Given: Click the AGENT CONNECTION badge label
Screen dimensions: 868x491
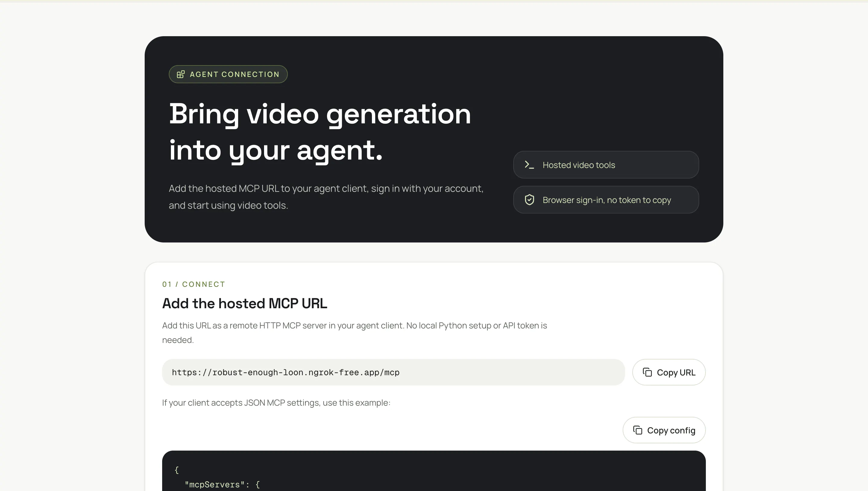Looking at the screenshot, I should pyautogui.click(x=234, y=74).
